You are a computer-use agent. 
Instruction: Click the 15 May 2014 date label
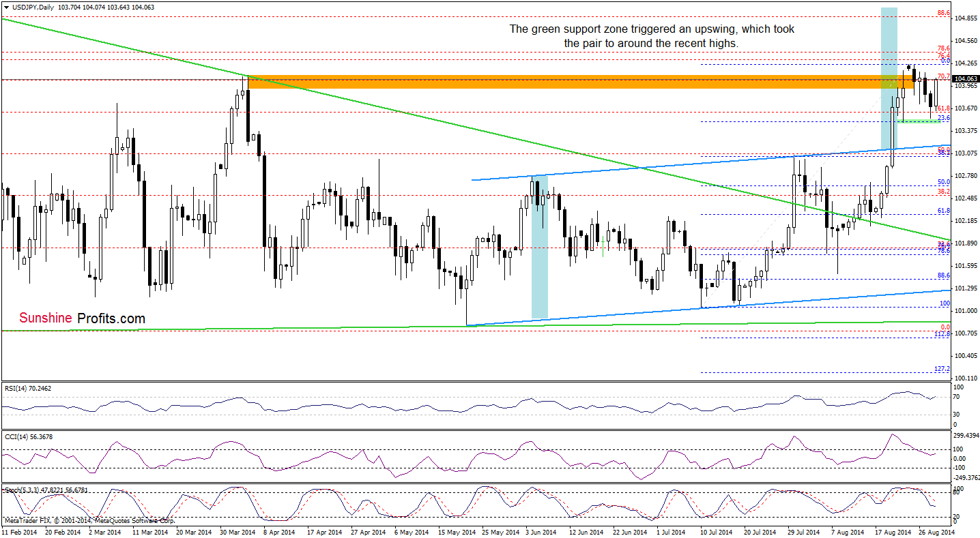[x=456, y=531]
